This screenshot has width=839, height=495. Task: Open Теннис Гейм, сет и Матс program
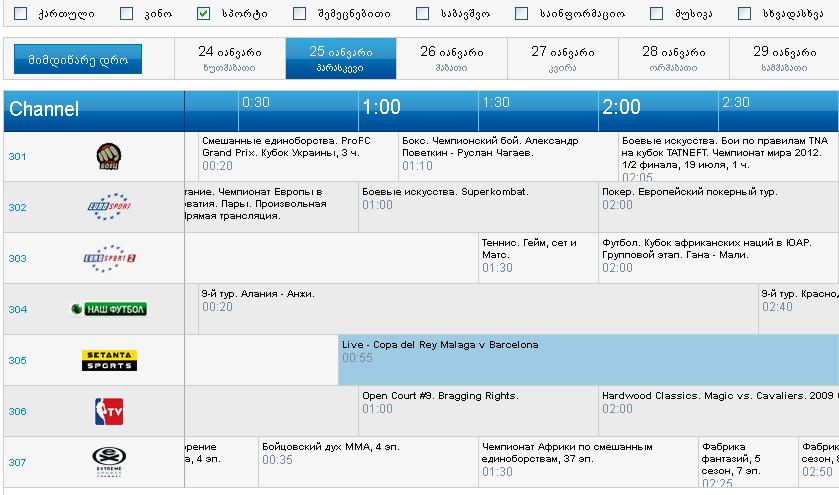pos(538,258)
